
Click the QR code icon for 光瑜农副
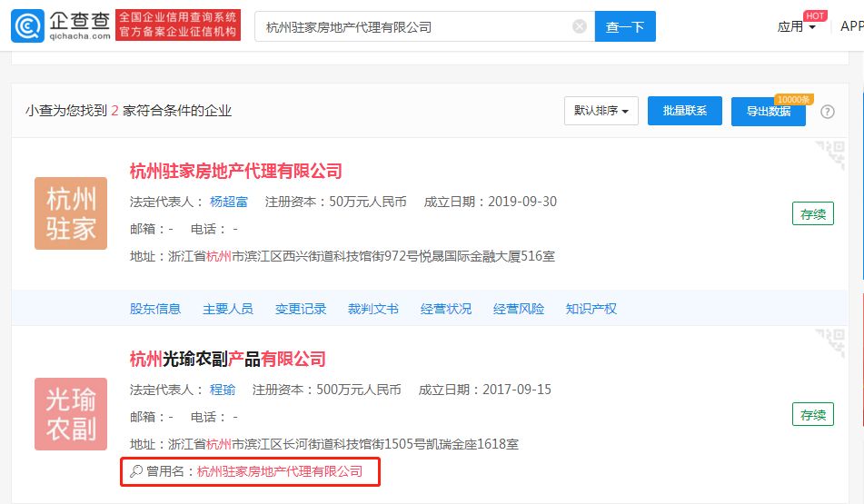pyautogui.click(x=830, y=343)
